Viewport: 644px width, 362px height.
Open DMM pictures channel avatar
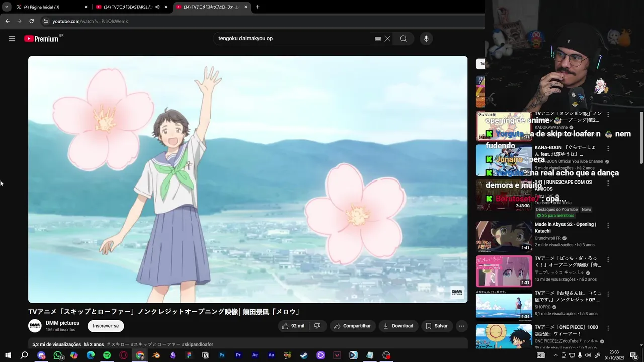pos(35,326)
